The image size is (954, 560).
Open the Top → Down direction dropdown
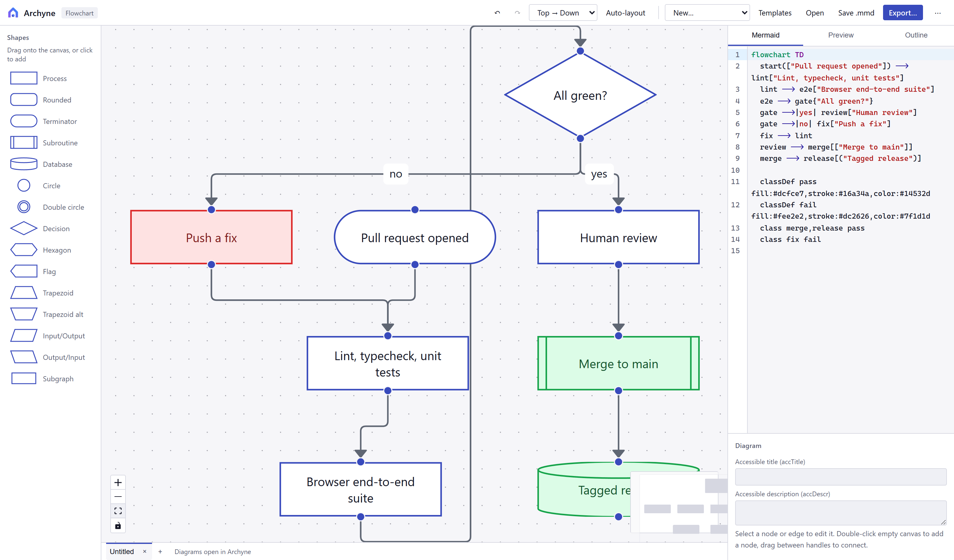point(563,13)
